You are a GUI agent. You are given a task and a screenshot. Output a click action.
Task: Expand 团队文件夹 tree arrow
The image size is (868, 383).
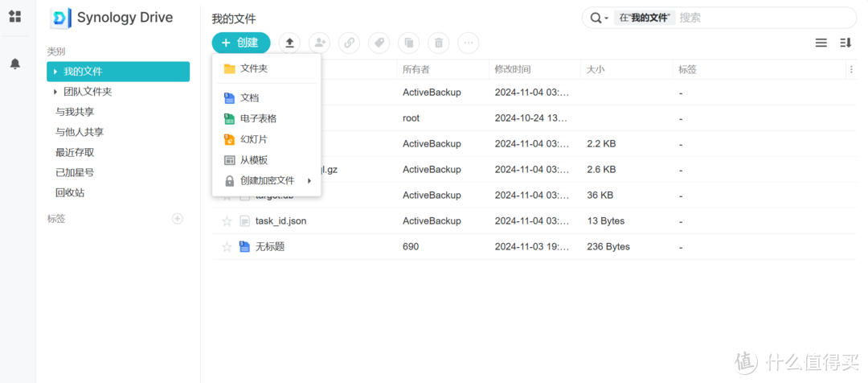click(x=55, y=92)
